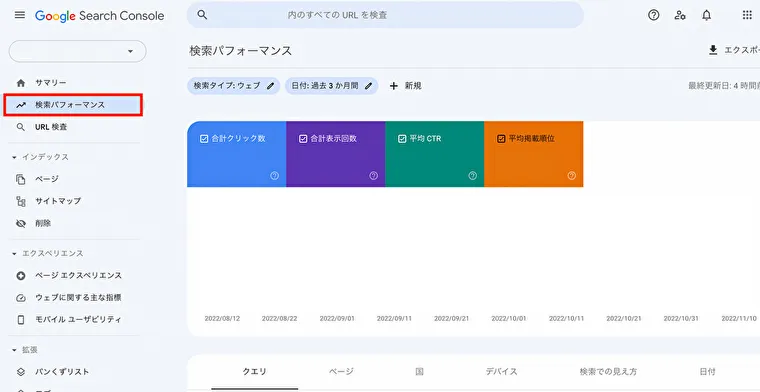Toggle the 平均掲載順位 checkbox
Viewport: 760px width, 392px height.
[501, 139]
